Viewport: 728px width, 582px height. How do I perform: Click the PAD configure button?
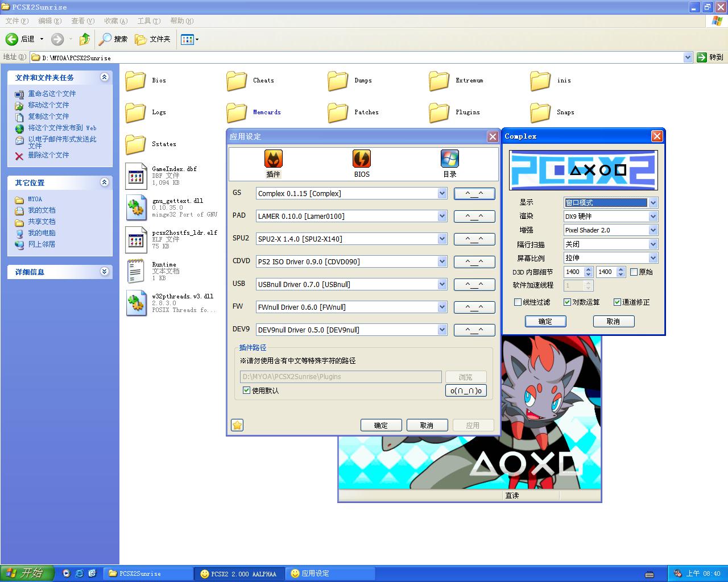474,216
